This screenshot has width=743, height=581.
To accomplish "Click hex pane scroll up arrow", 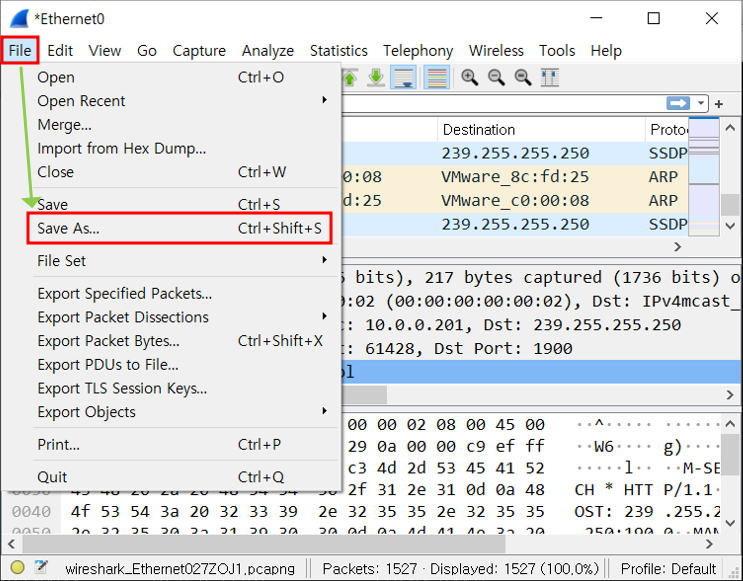I will (x=730, y=423).
